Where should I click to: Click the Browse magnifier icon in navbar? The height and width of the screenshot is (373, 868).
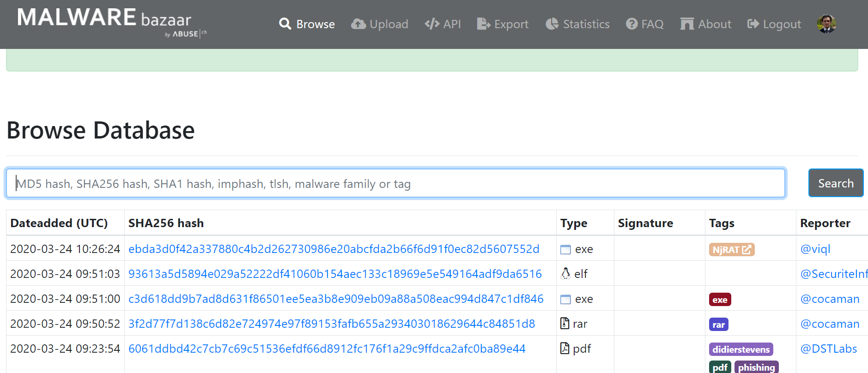click(x=285, y=24)
